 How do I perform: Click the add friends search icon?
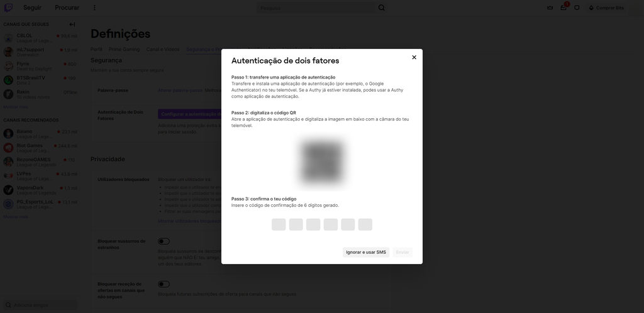point(8,305)
